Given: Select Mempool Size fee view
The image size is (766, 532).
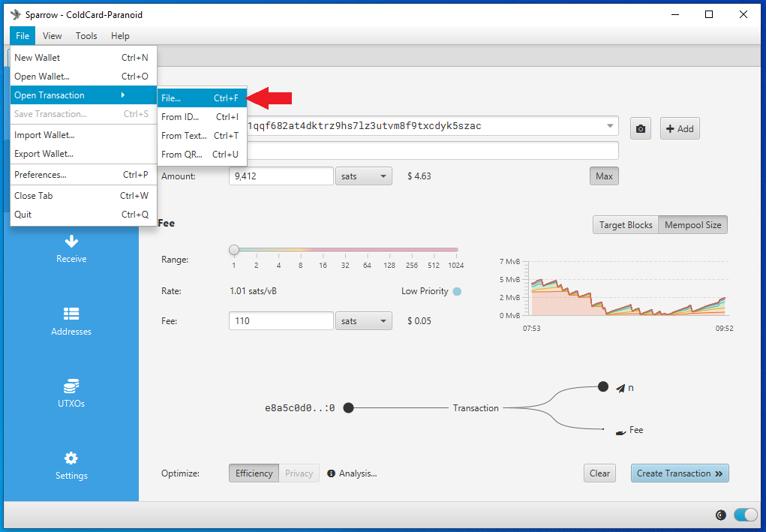Looking at the screenshot, I should 692,225.
